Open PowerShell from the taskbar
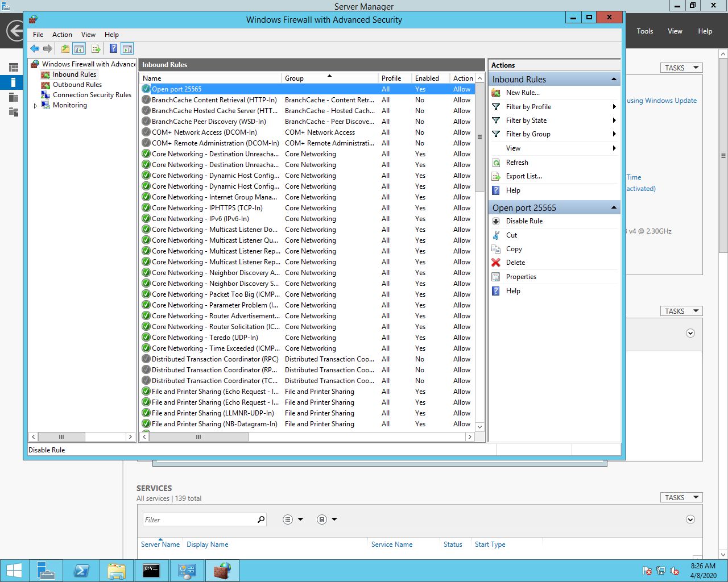 coord(81,571)
